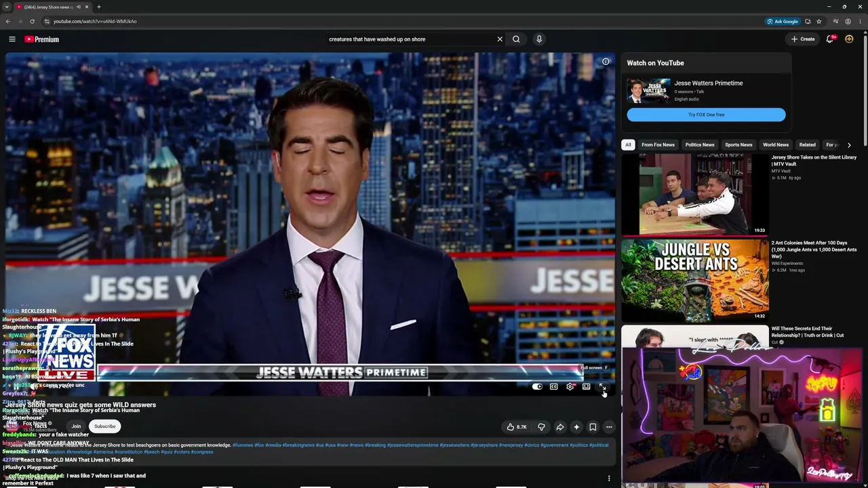868x488 pixels.
Task: Select the All filter chip
Action: pos(628,145)
